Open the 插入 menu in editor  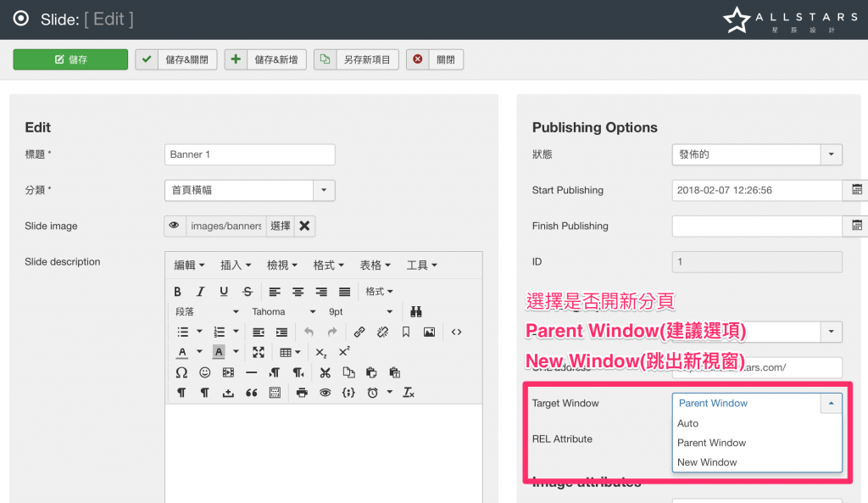click(236, 265)
